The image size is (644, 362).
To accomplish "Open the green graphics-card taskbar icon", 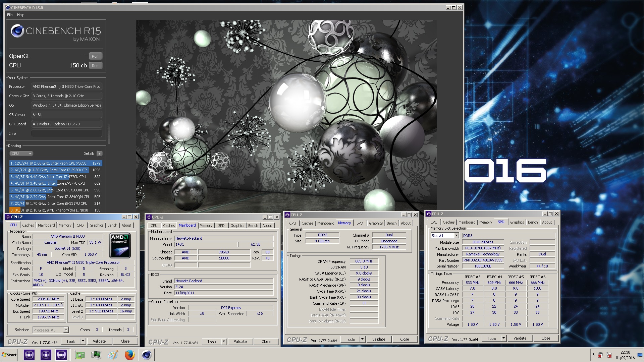I will click(x=79, y=355).
